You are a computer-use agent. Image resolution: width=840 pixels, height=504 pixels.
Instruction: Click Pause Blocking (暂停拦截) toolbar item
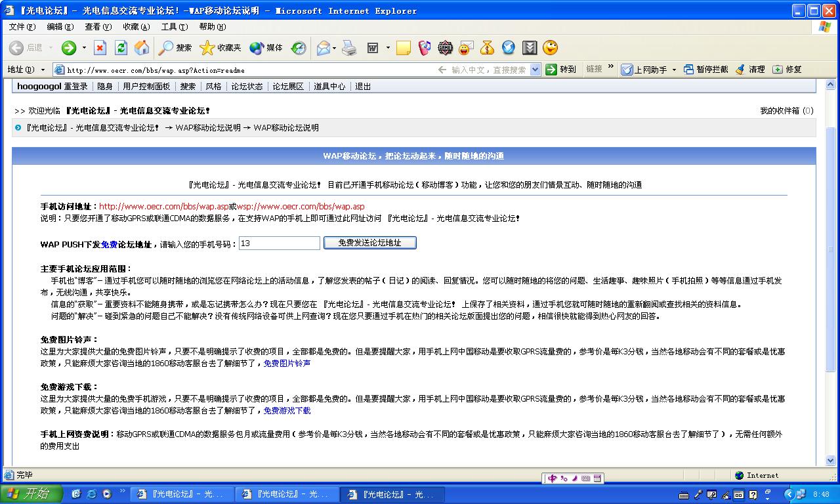click(x=706, y=69)
